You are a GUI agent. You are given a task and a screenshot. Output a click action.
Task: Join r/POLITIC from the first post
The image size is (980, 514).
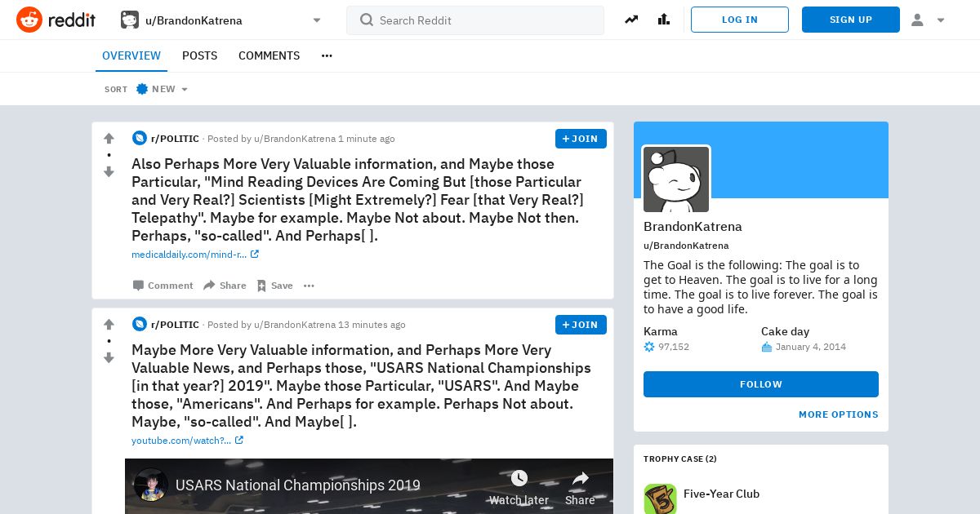pos(581,139)
